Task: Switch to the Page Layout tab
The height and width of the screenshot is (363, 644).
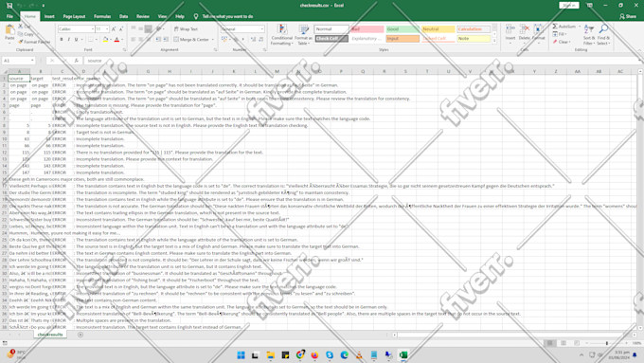Action: [74, 16]
